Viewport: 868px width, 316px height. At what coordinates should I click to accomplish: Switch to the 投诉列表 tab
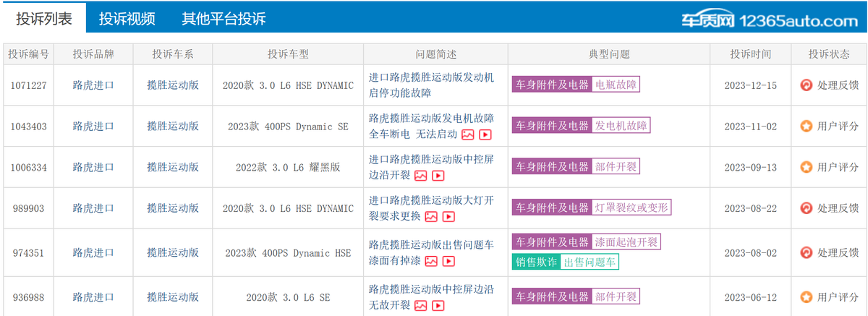(x=44, y=19)
